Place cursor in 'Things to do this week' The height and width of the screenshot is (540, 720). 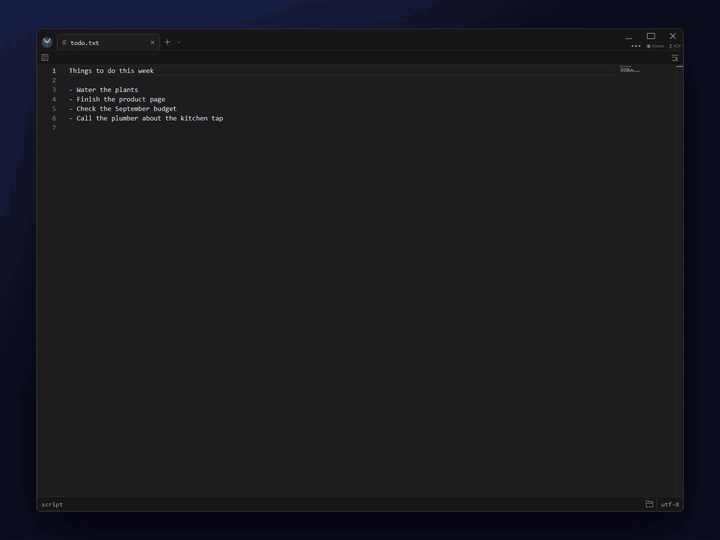[x=111, y=71]
